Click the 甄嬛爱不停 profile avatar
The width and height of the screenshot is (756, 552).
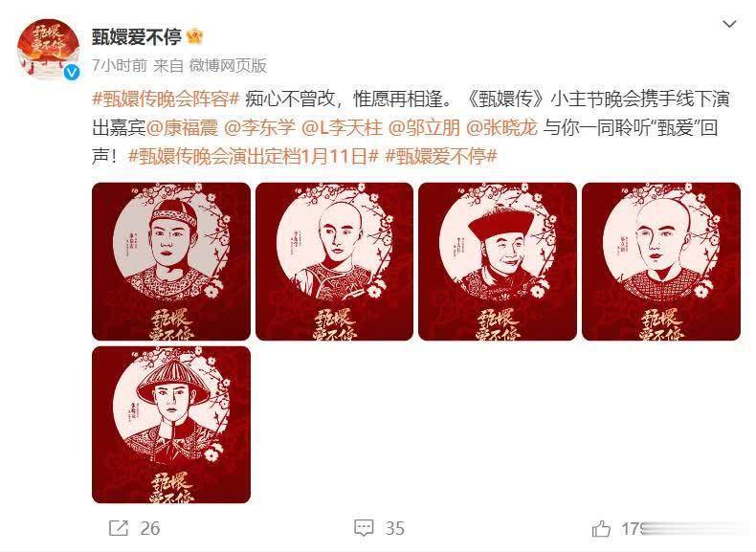(x=48, y=49)
